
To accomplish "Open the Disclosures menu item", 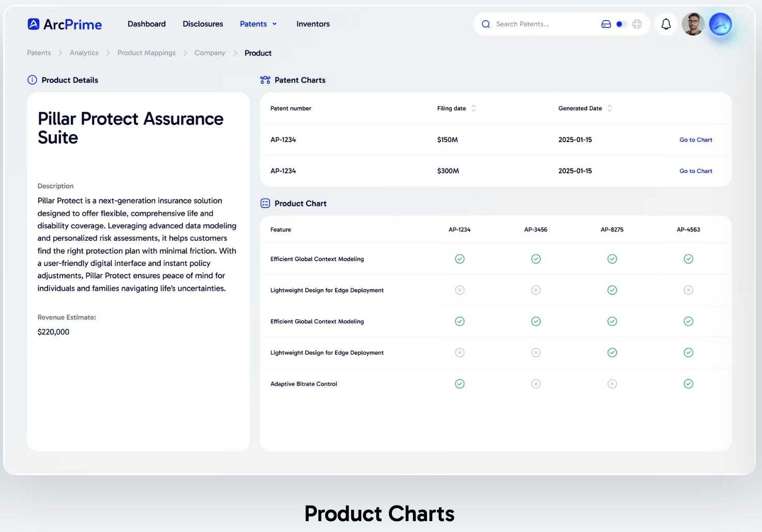I will click(x=203, y=24).
